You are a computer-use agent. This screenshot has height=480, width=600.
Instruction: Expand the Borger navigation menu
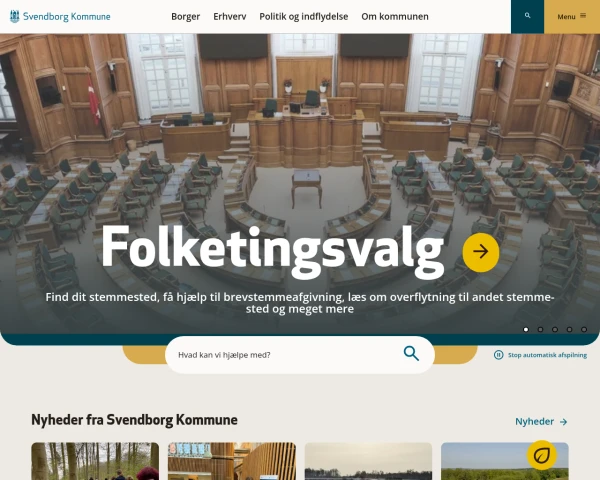186,16
